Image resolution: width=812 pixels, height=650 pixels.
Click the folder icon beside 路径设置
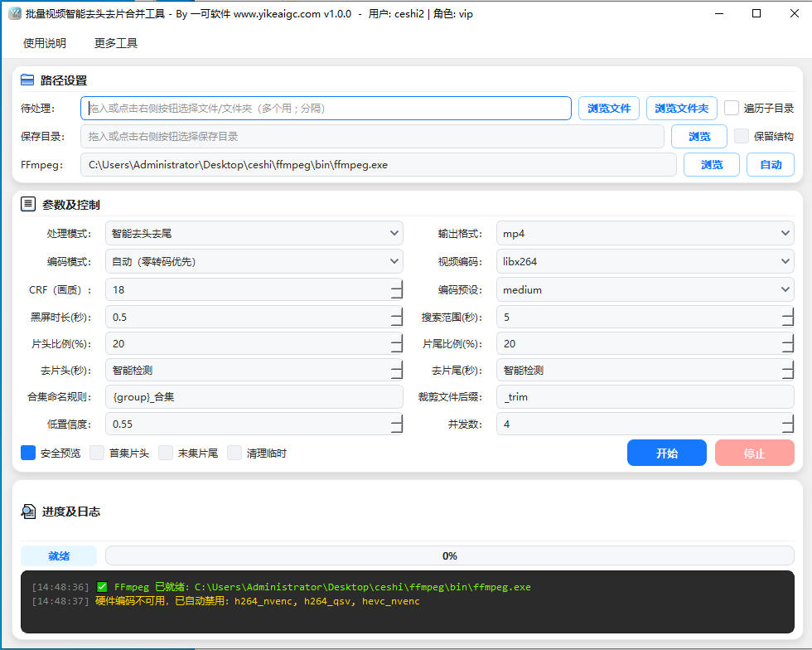27,80
